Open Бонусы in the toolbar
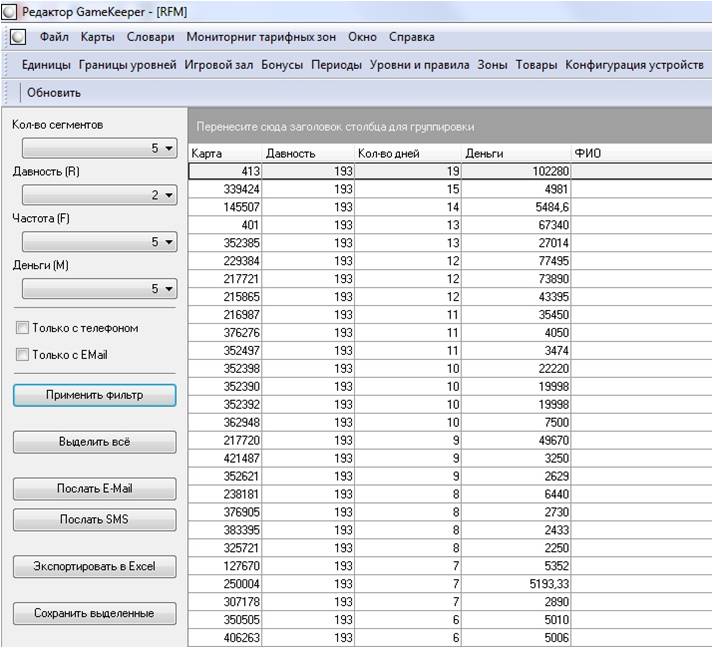Screen dimensions: 713x648 click(x=282, y=65)
